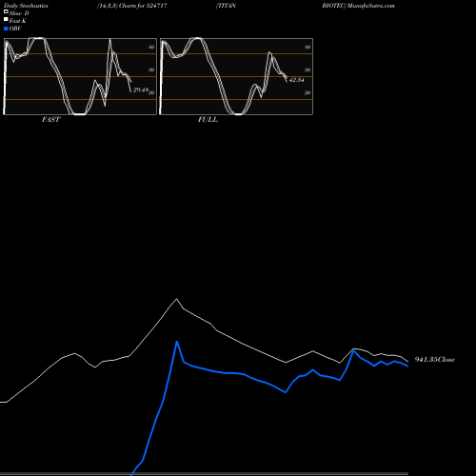Click the 'Fast K' legend label
Image resolution: width=476 pixels, height=476 pixels.
(x=18, y=21)
